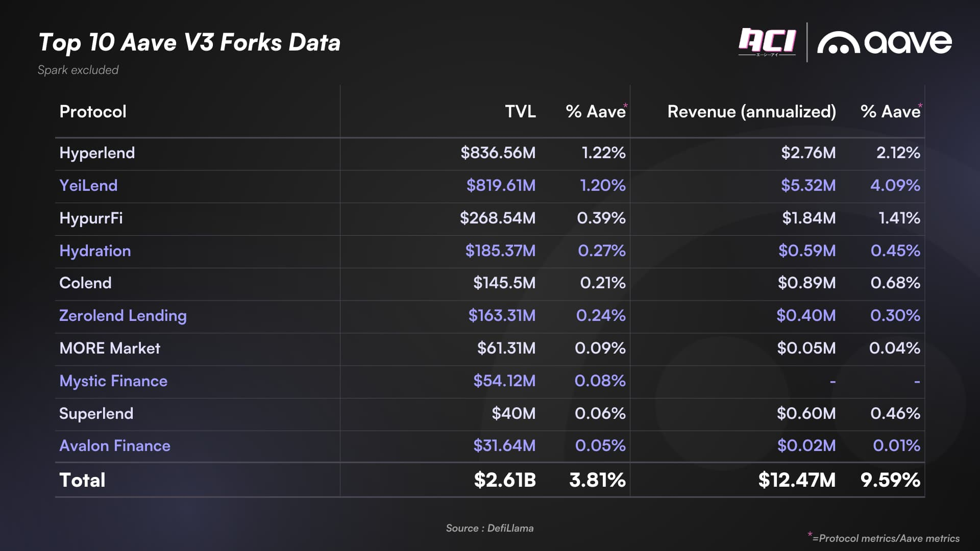The image size is (980, 551).
Task: Click the $2.61B total TVL value
Action: (x=505, y=480)
